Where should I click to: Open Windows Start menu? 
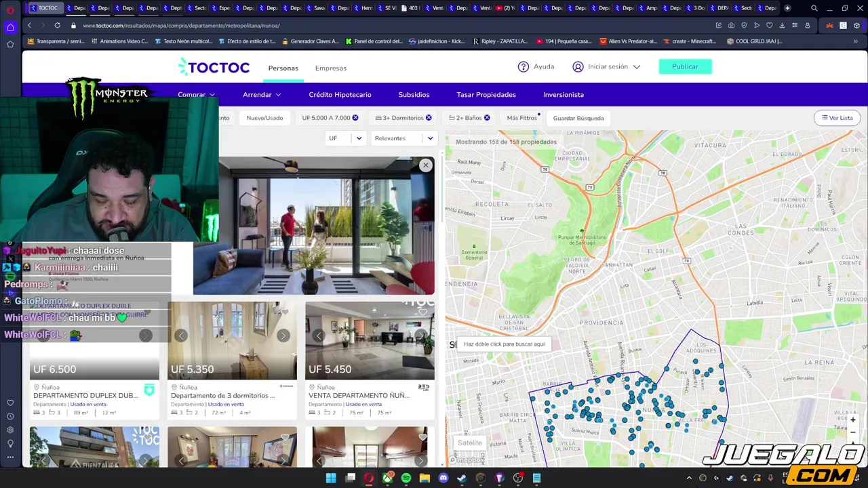[331, 479]
